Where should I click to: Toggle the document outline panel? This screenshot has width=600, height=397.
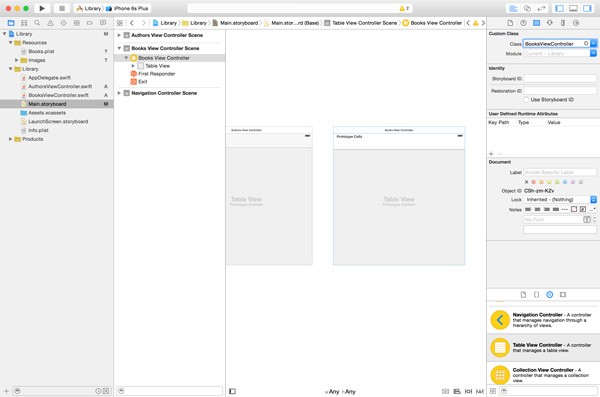(232, 391)
